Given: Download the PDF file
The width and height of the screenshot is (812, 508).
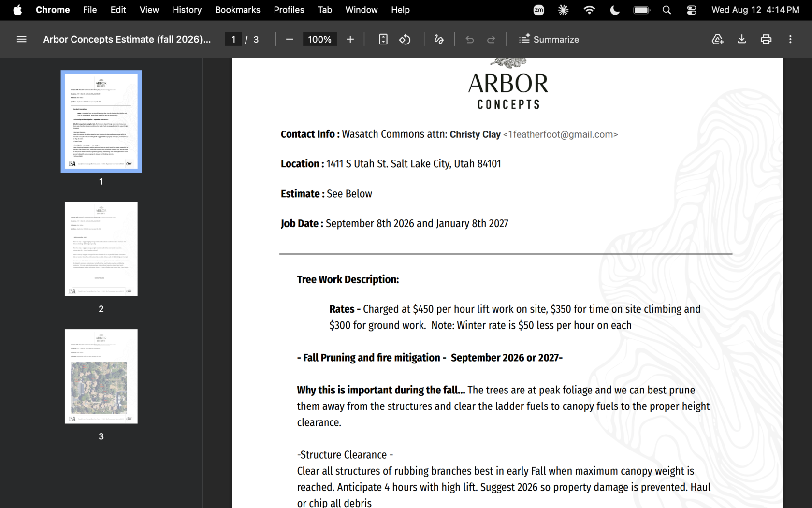Looking at the screenshot, I should [x=742, y=39].
